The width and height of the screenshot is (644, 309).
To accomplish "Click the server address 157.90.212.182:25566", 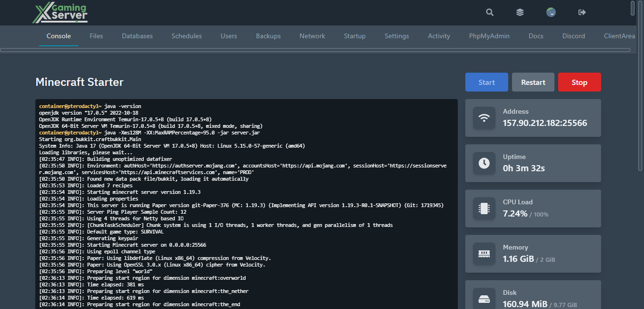I will [x=545, y=123].
